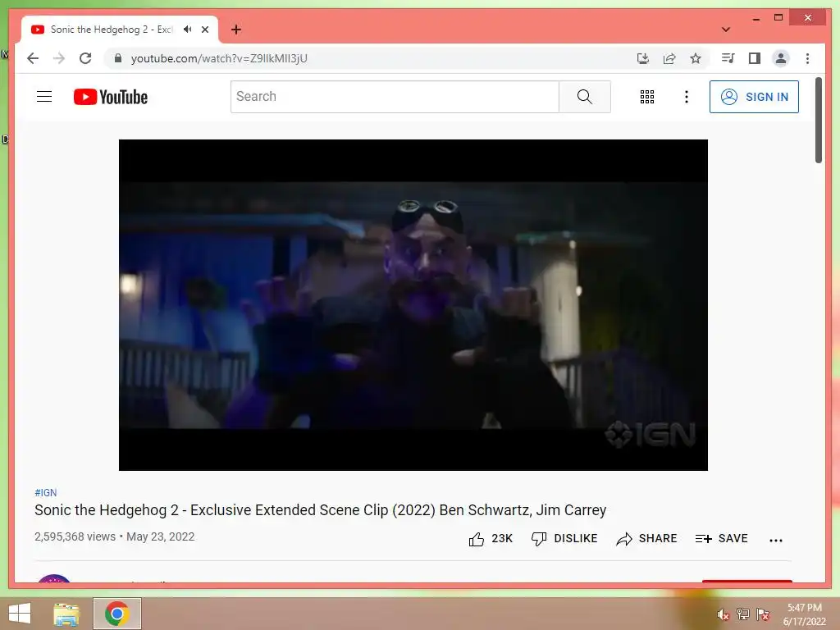Click SHARE below the video
The width and height of the screenshot is (840, 630).
click(x=646, y=538)
